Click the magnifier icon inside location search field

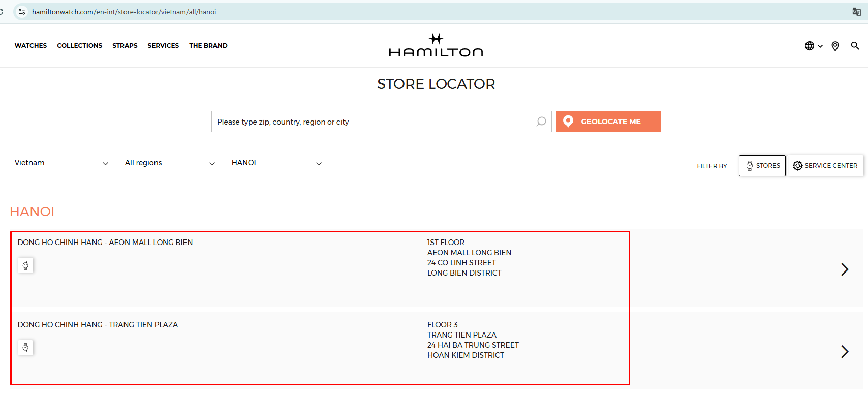point(541,122)
